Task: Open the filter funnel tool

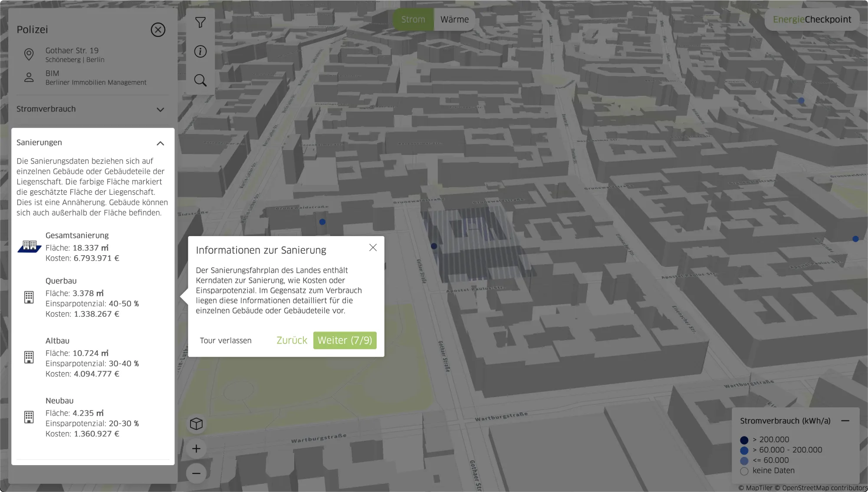Action: [x=200, y=23]
